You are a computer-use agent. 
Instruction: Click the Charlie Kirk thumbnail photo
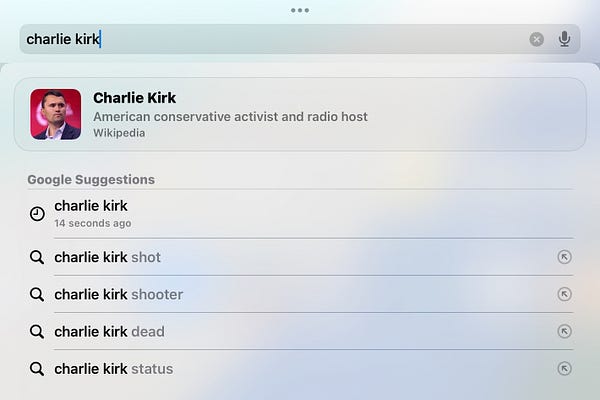click(55, 114)
